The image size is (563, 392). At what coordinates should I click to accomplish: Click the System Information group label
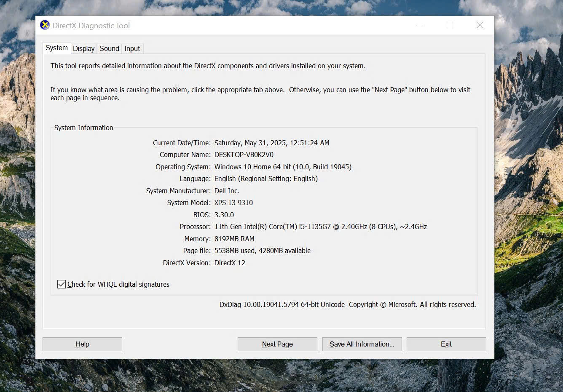[83, 128]
